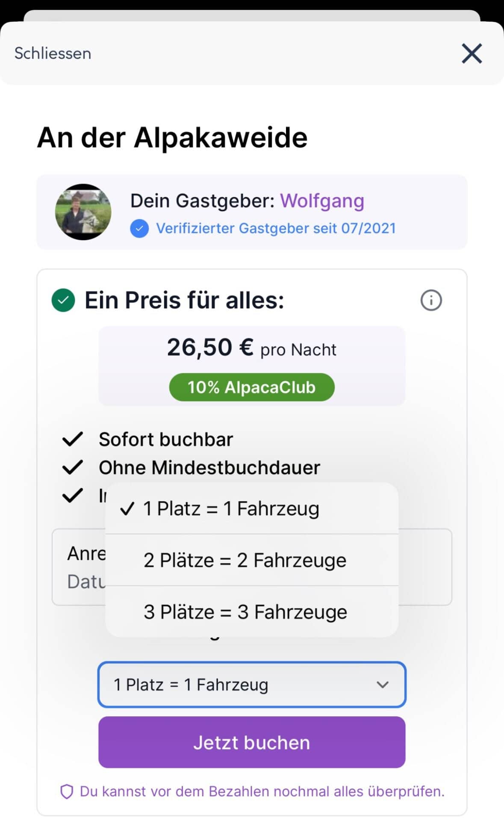This screenshot has width=504, height=821.
Task: Click the shield icon below booking button
Action: pyautogui.click(x=67, y=792)
